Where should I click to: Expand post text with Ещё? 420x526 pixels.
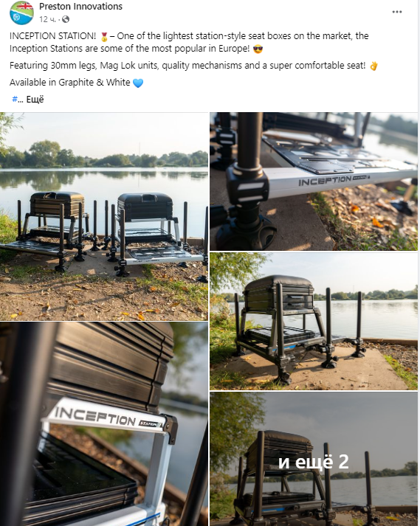(35, 100)
